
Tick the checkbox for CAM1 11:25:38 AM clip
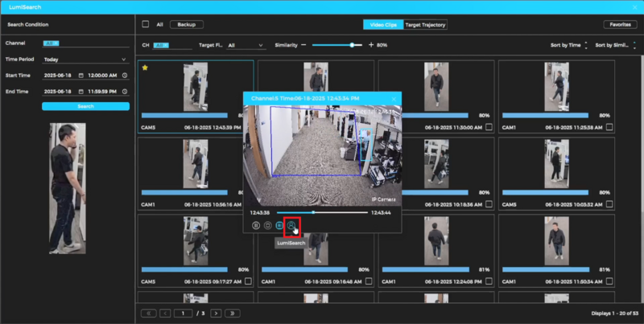pyautogui.click(x=610, y=127)
